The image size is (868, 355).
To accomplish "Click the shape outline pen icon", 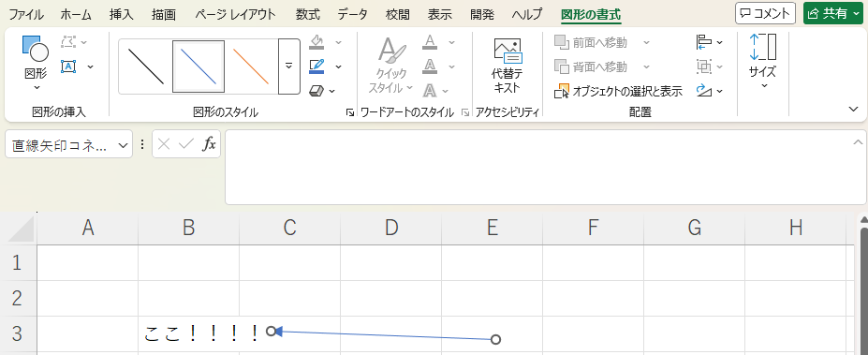I will point(317,67).
